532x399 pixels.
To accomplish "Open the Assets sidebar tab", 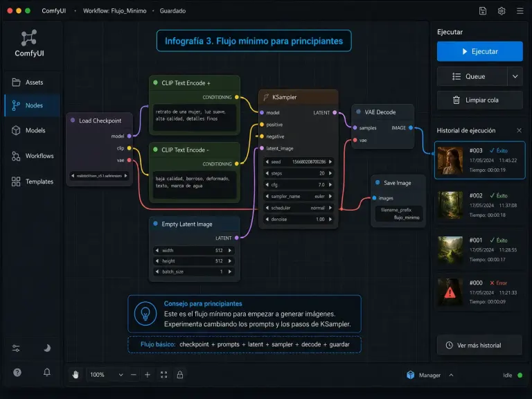I will 33,82.
